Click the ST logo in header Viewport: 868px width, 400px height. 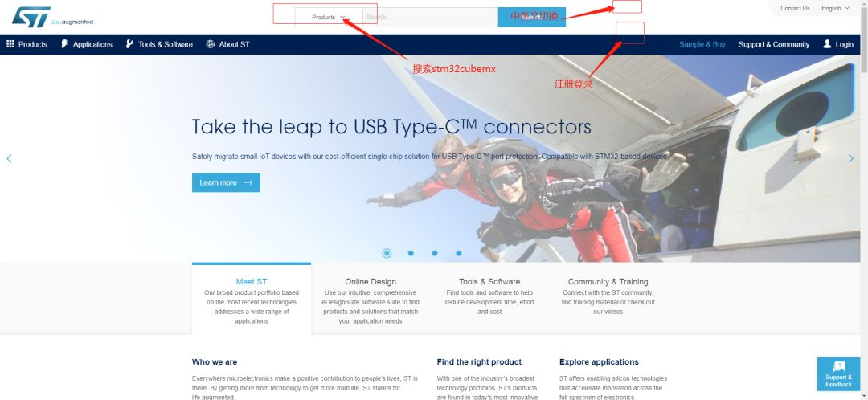pos(31,17)
